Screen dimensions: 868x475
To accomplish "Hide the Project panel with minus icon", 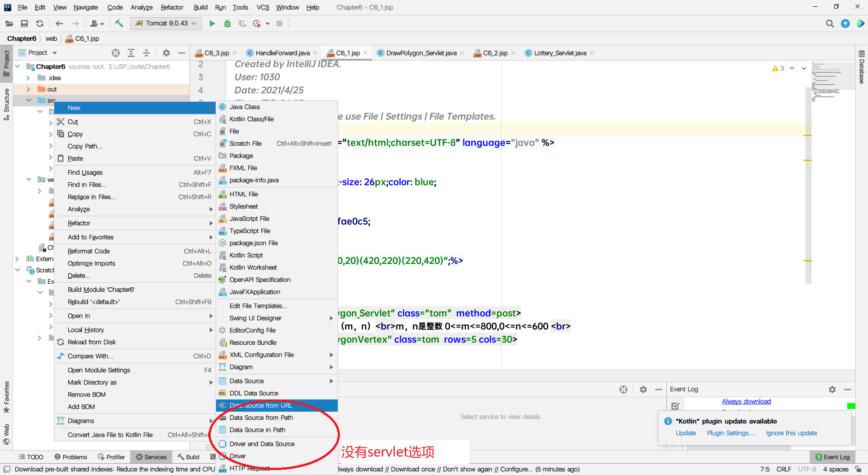I will [182, 53].
